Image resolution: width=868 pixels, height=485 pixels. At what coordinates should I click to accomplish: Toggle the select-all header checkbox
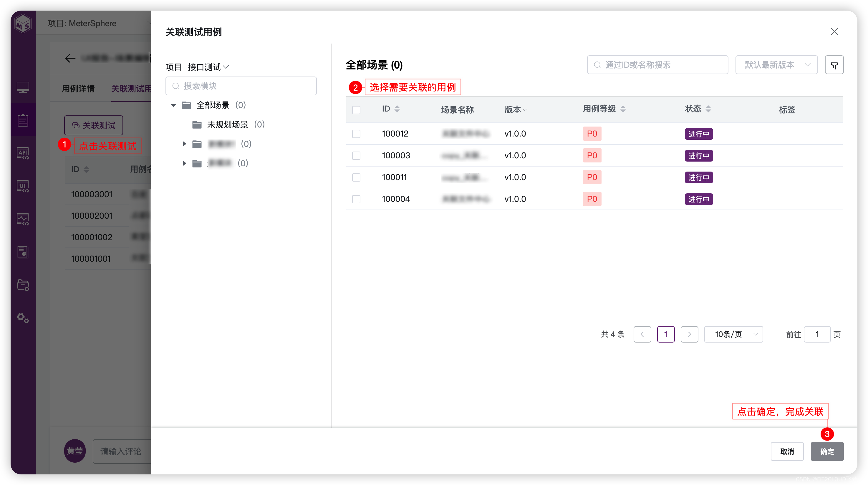pyautogui.click(x=356, y=110)
